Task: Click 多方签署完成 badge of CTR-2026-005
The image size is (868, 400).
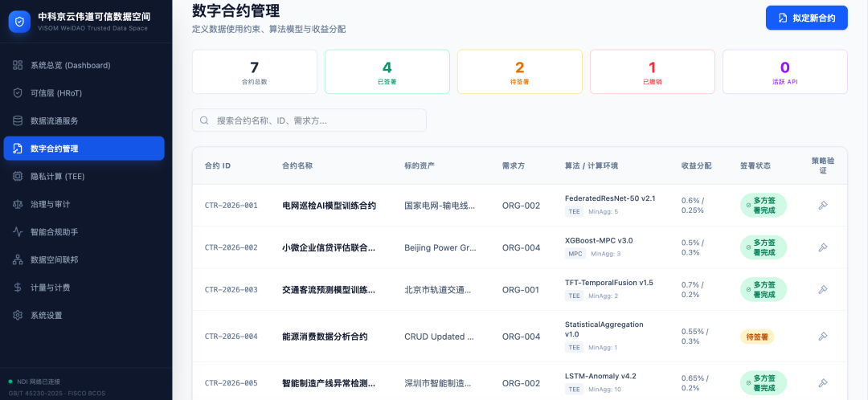Action: [764, 383]
